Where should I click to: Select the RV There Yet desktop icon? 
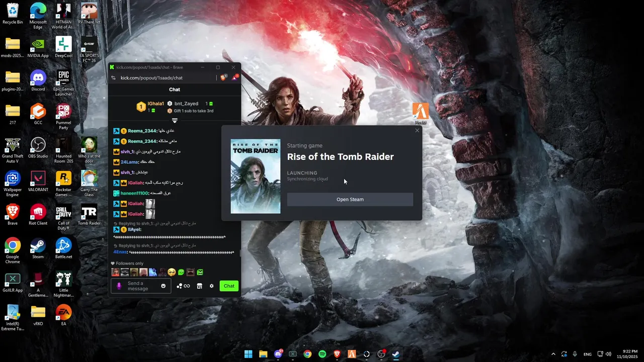(x=89, y=14)
